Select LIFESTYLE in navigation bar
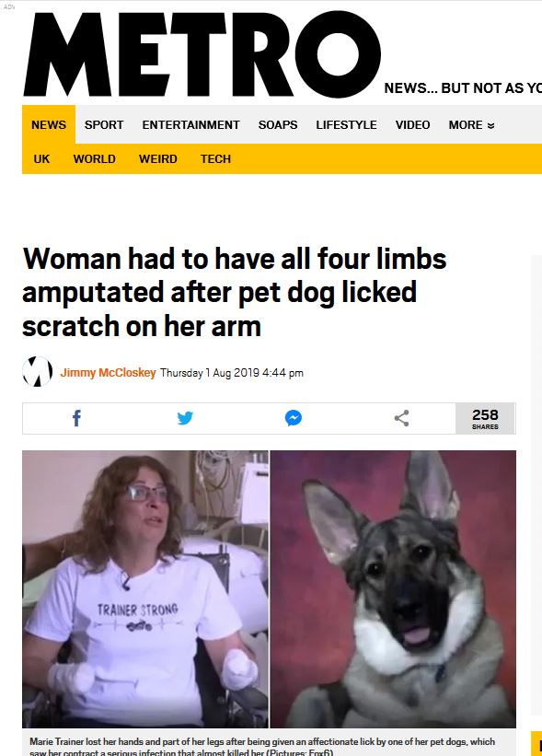542x756 pixels. click(346, 125)
